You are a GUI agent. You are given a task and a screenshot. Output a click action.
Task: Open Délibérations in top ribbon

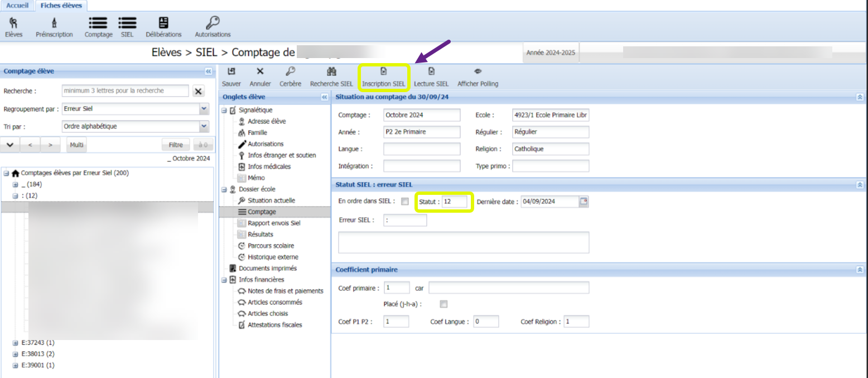tap(163, 23)
